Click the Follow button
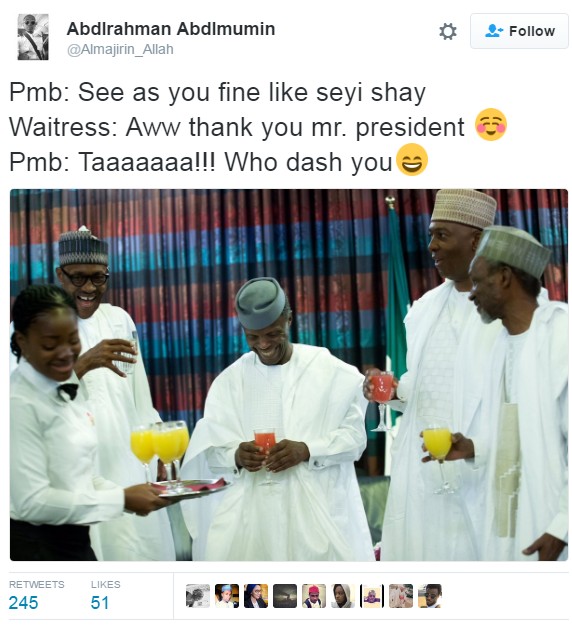The width and height of the screenshot is (572, 627). 519,31
